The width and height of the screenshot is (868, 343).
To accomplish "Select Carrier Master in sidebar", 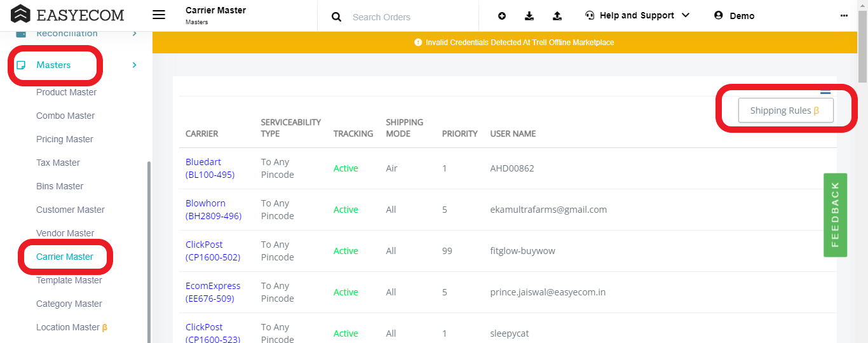I will 65,257.
